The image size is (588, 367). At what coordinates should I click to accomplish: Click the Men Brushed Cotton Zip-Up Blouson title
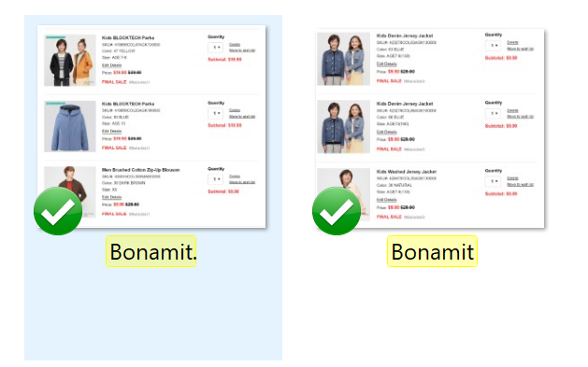click(140, 170)
